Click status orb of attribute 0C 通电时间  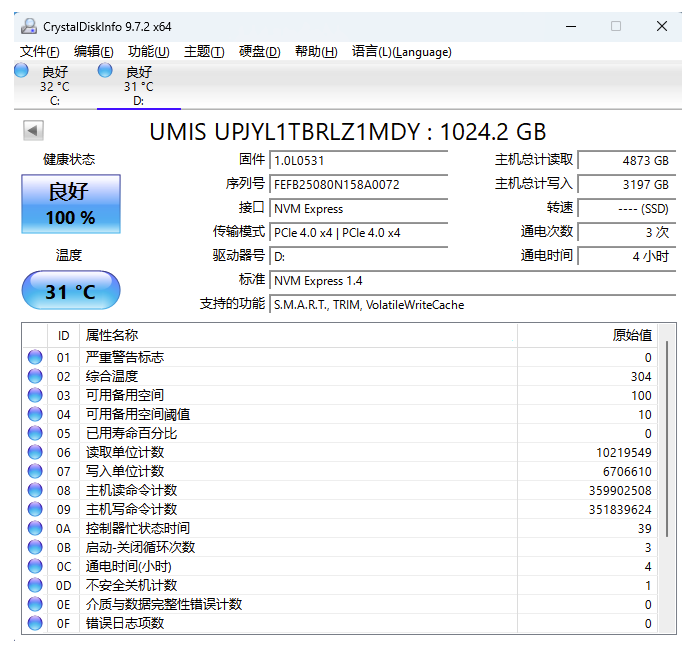click(x=35, y=566)
